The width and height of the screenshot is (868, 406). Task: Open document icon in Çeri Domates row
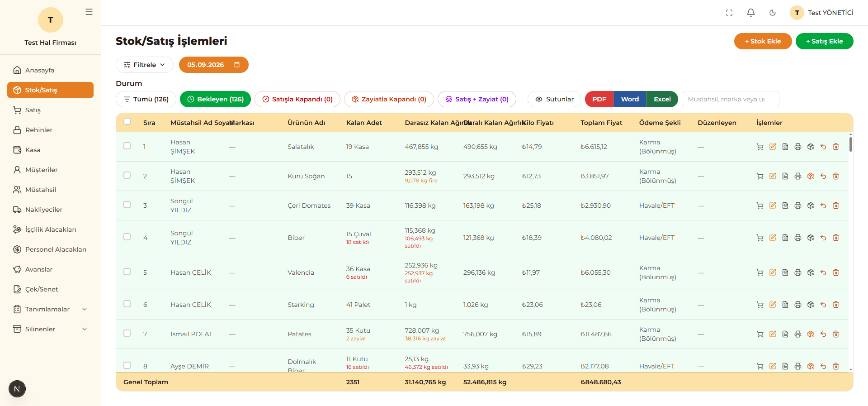click(785, 205)
